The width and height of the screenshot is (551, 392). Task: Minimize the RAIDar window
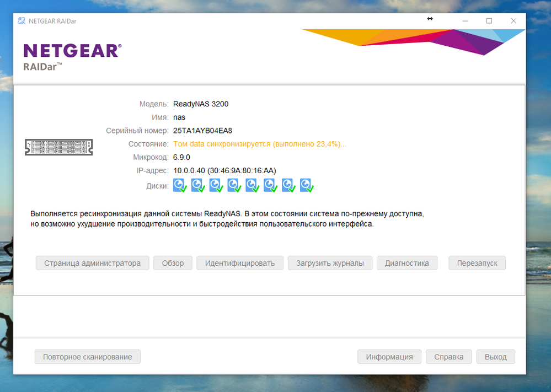[466, 21]
